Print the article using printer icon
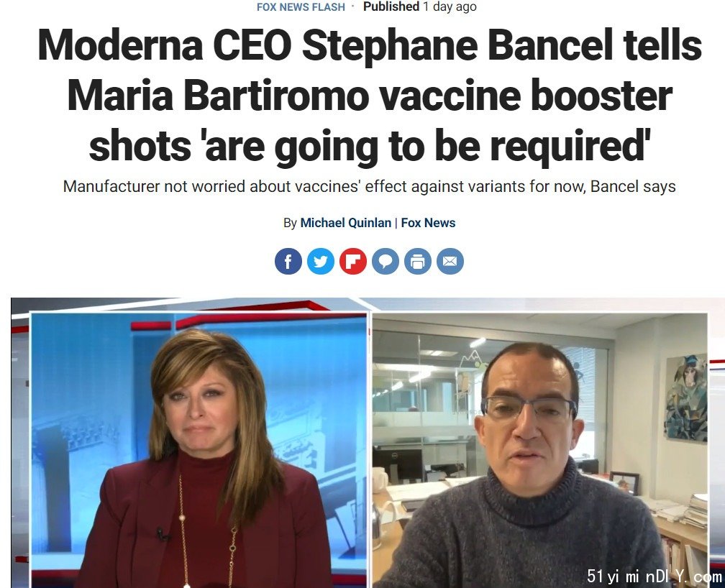725x588 pixels. pyautogui.click(x=417, y=261)
